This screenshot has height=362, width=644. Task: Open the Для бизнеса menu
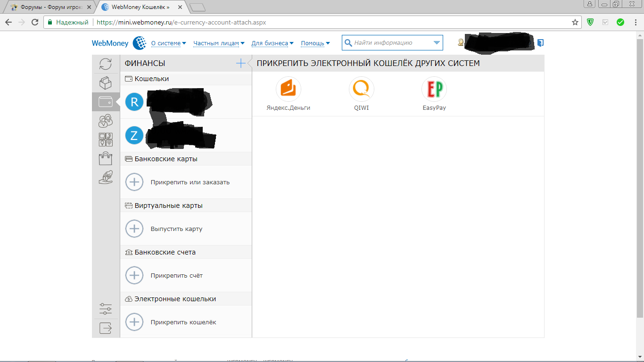(272, 43)
